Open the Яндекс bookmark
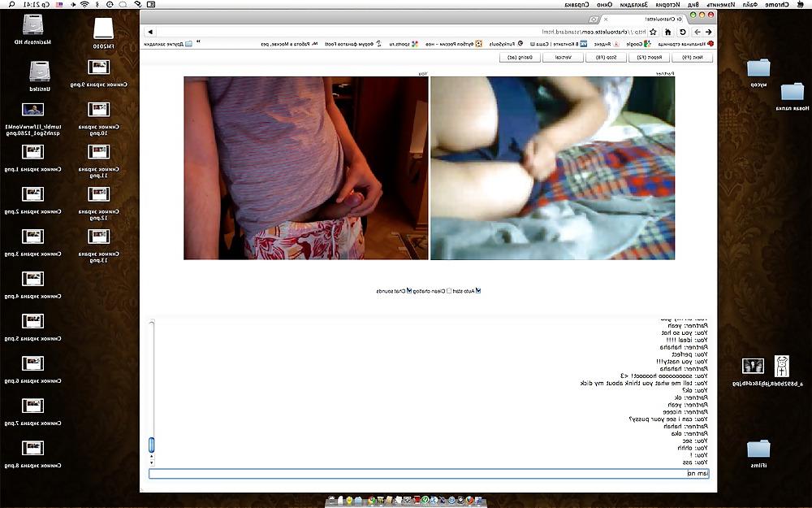The image size is (812, 508). (x=606, y=44)
